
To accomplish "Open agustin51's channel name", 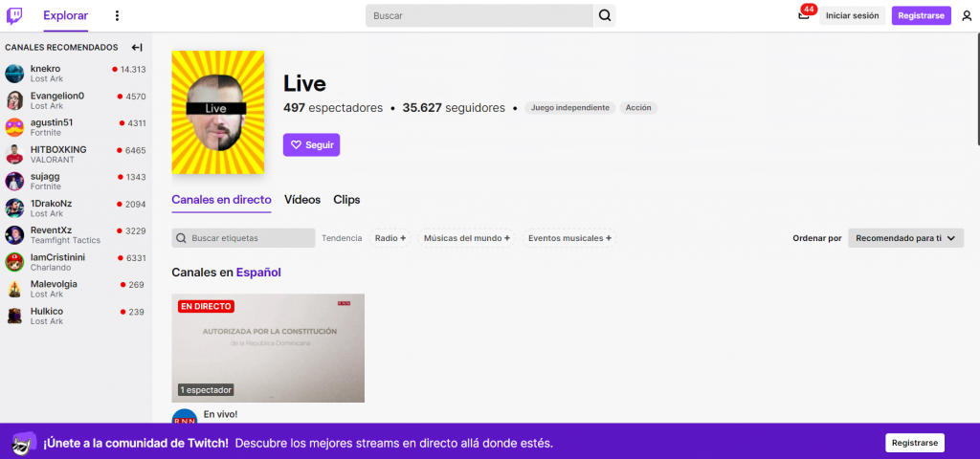I will coord(52,122).
